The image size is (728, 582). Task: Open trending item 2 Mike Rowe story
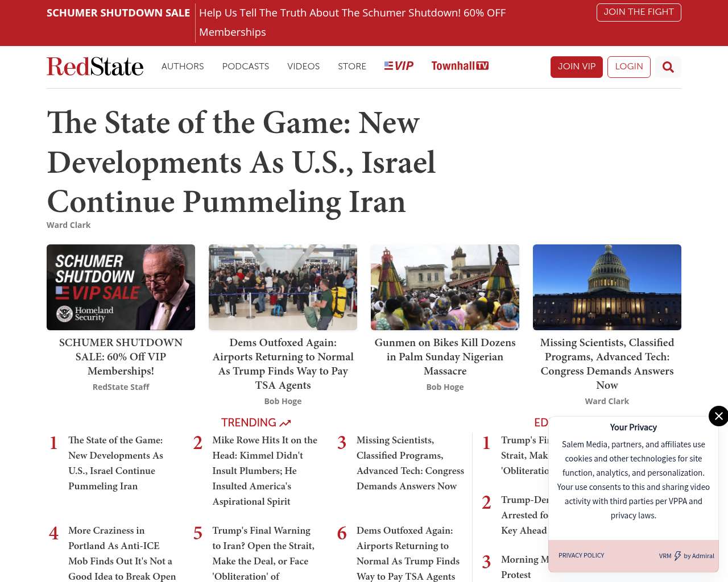(265, 471)
